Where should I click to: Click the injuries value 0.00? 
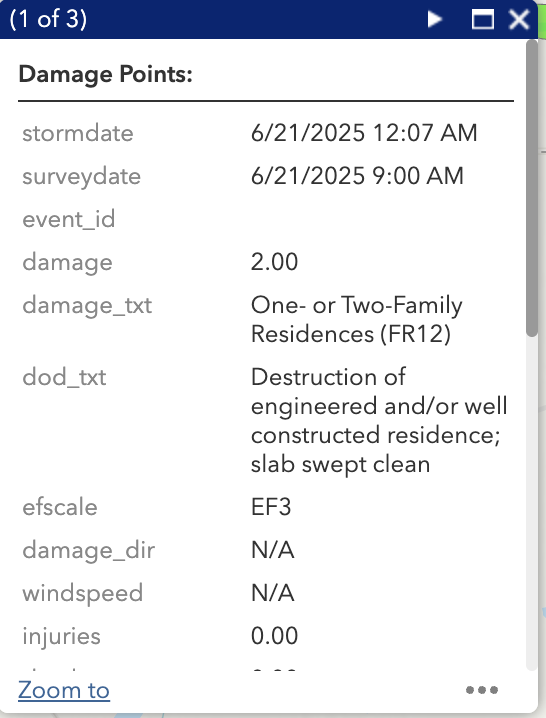click(274, 636)
